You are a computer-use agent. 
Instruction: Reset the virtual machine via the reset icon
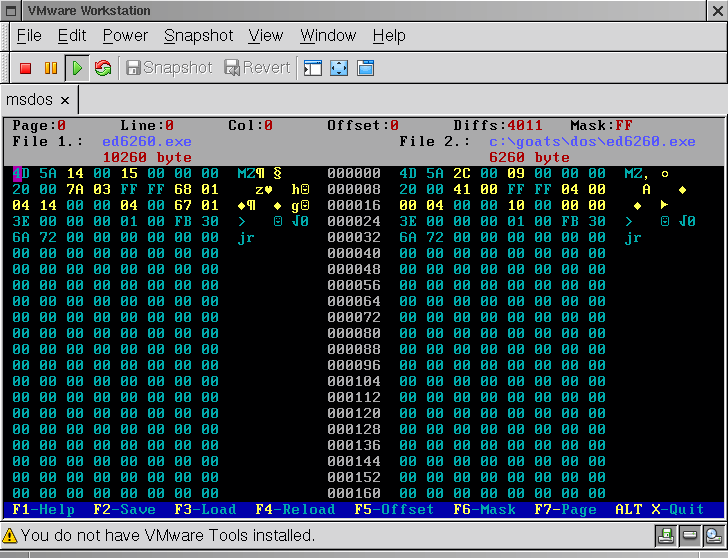tap(103, 68)
